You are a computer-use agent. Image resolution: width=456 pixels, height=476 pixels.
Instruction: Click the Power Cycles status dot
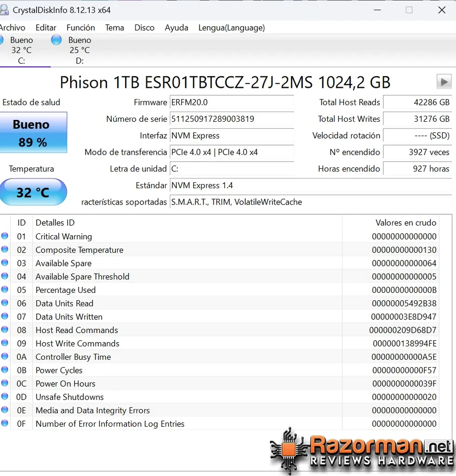pos(5,370)
